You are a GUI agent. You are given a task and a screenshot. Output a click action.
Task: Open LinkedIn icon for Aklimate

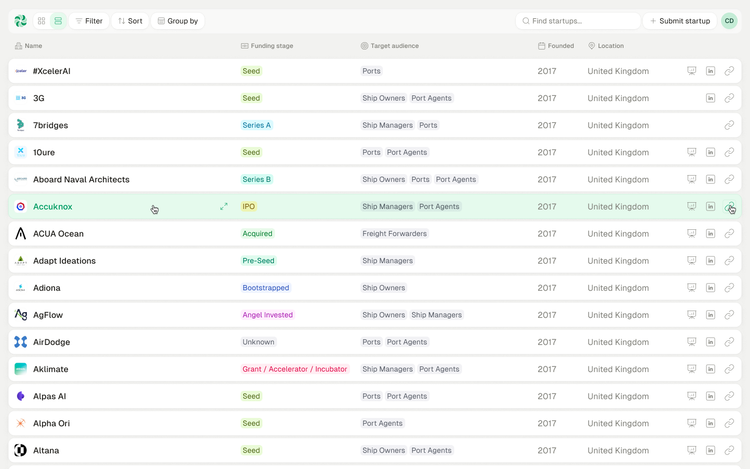click(x=710, y=369)
